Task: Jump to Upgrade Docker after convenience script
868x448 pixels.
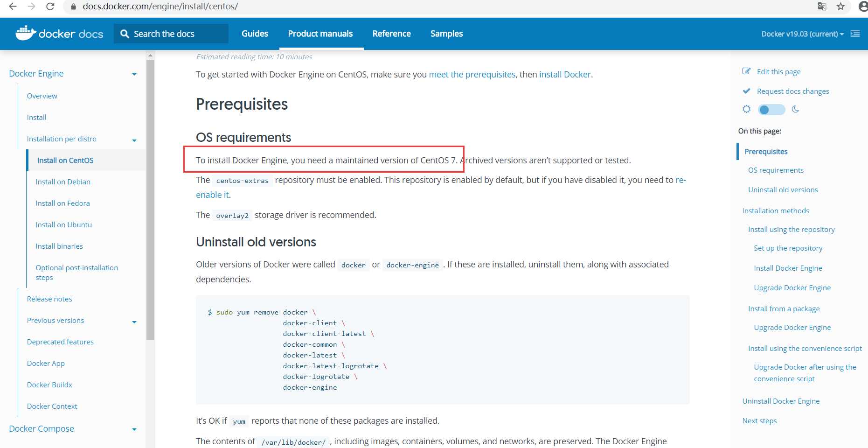Action: click(x=805, y=372)
